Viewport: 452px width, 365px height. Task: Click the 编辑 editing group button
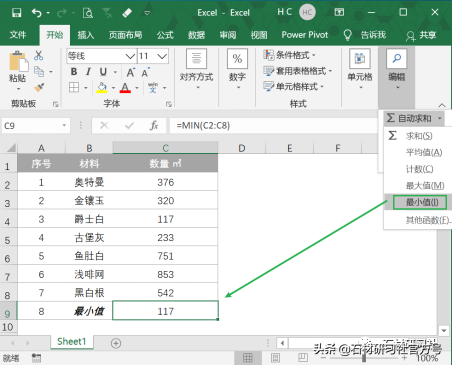(397, 69)
